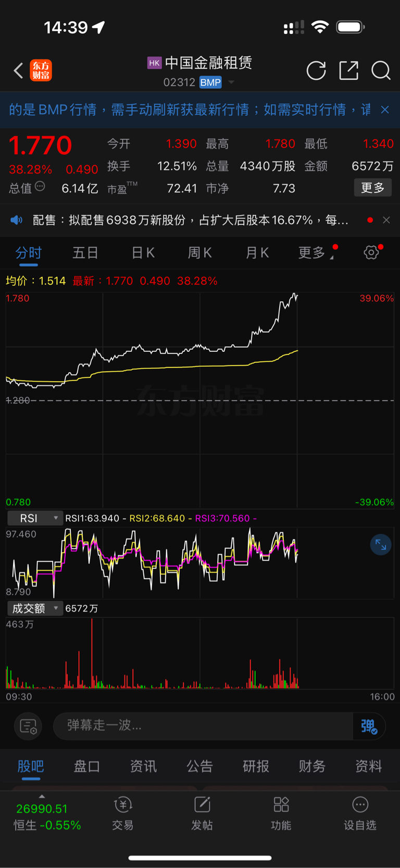Tap the 弹幕走一波 input field
This screenshot has width=400, height=868.
pyautogui.click(x=203, y=726)
